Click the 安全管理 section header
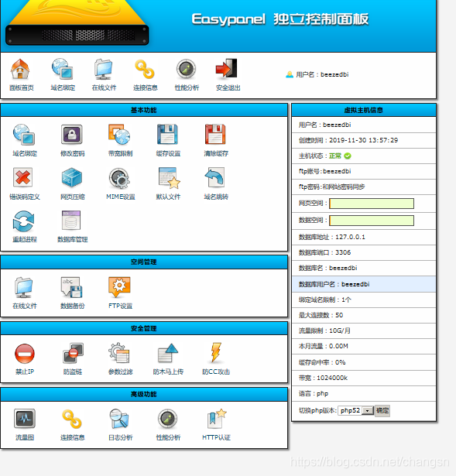Screen dimensions: 456x476 click(144, 328)
